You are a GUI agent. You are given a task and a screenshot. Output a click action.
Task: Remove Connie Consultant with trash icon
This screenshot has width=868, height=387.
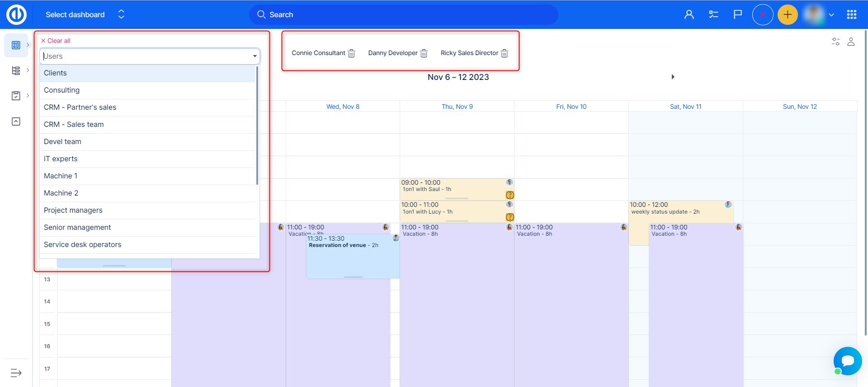coord(351,53)
